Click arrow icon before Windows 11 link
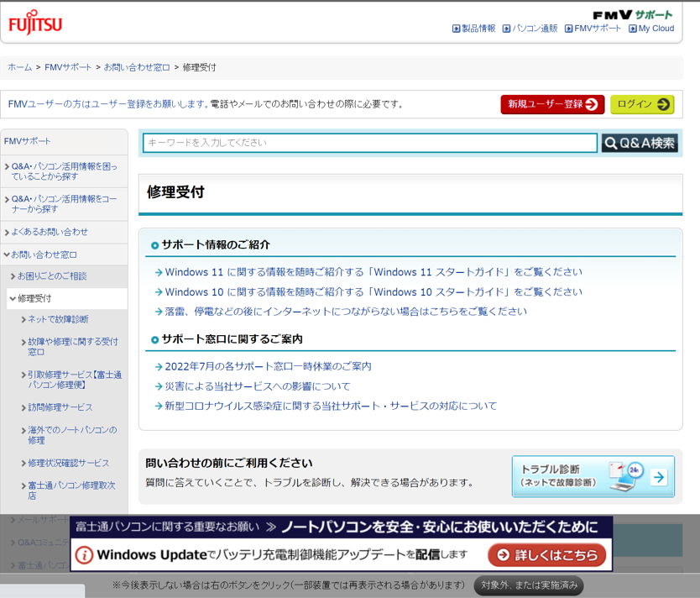Screen dimensions: 700x598 (x=159, y=272)
